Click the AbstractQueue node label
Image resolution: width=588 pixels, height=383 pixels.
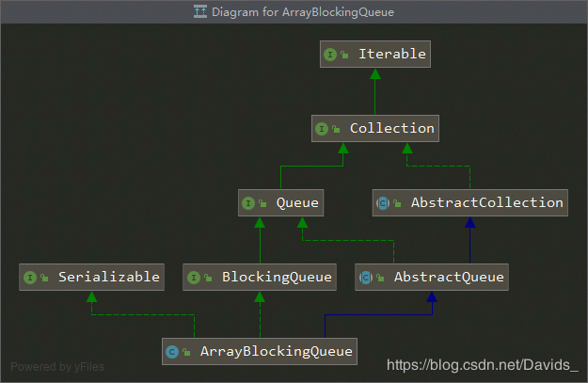coord(449,277)
